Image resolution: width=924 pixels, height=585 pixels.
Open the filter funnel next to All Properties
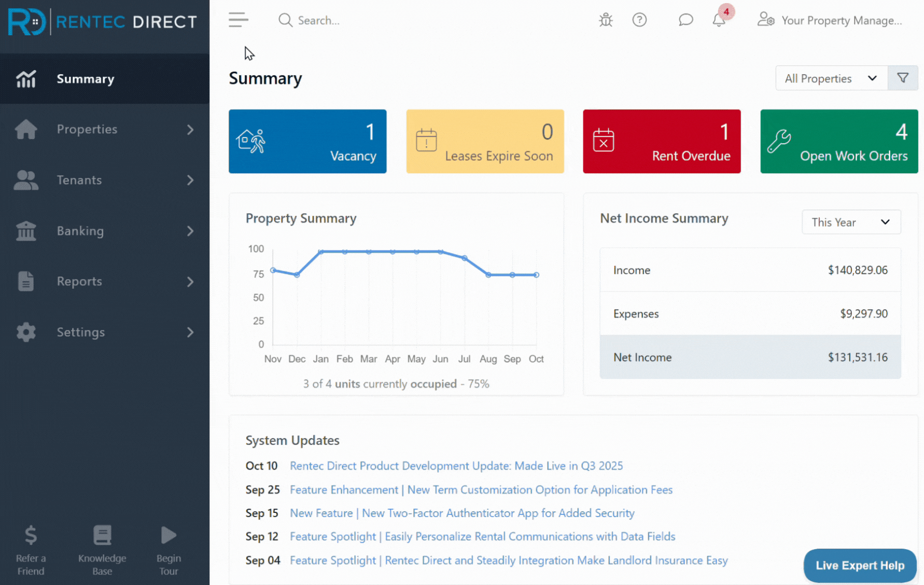(903, 78)
